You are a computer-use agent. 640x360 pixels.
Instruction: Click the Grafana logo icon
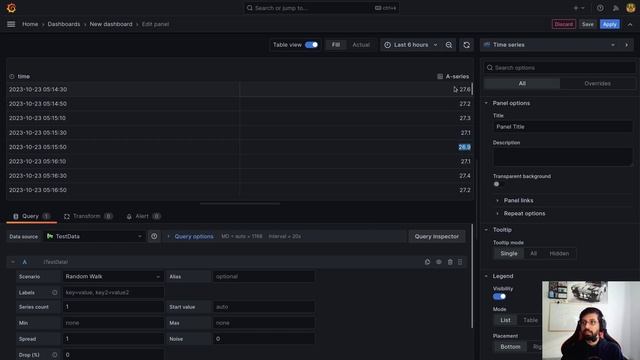(11, 8)
